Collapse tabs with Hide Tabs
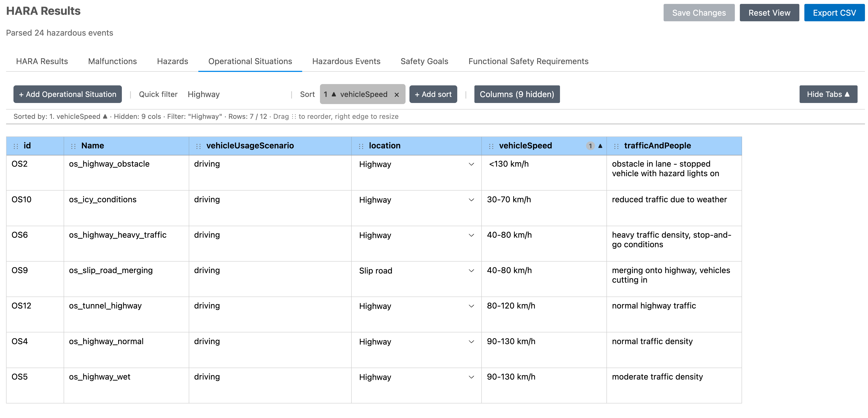 [x=828, y=94]
